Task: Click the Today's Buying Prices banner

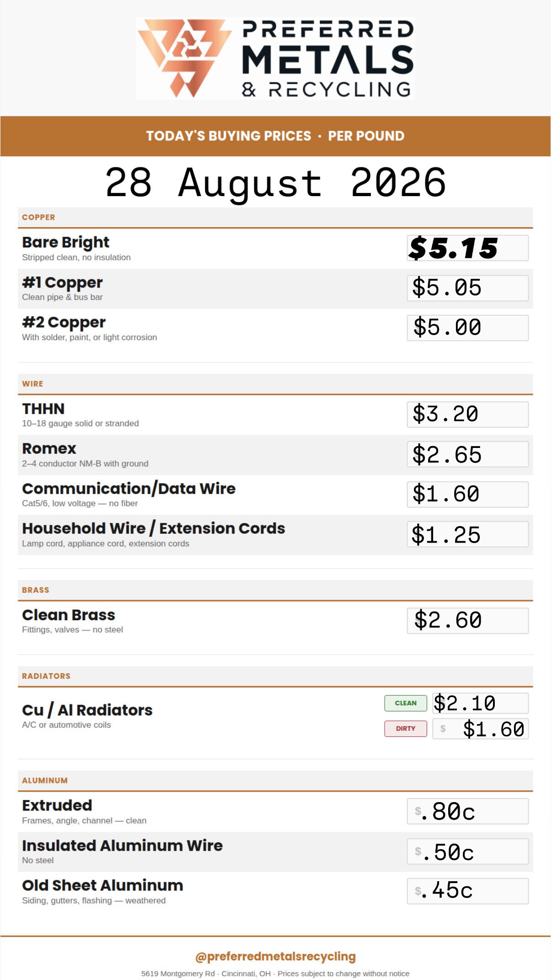Action: coord(275,136)
